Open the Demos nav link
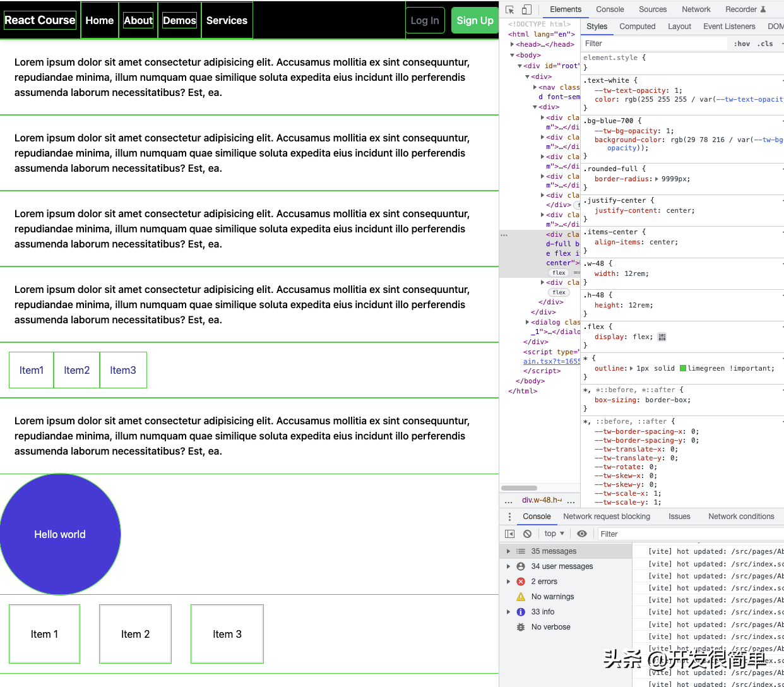This screenshot has width=784, height=687. click(179, 20)
